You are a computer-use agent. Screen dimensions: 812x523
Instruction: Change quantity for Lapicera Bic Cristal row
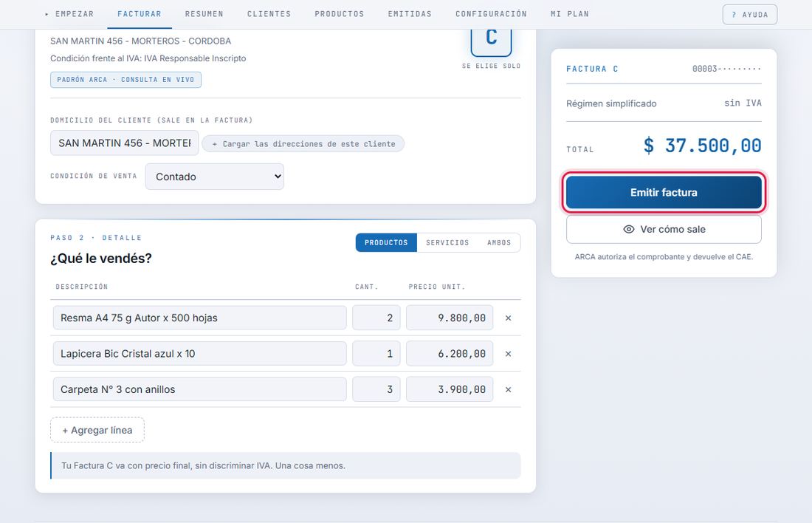(376, 354)
